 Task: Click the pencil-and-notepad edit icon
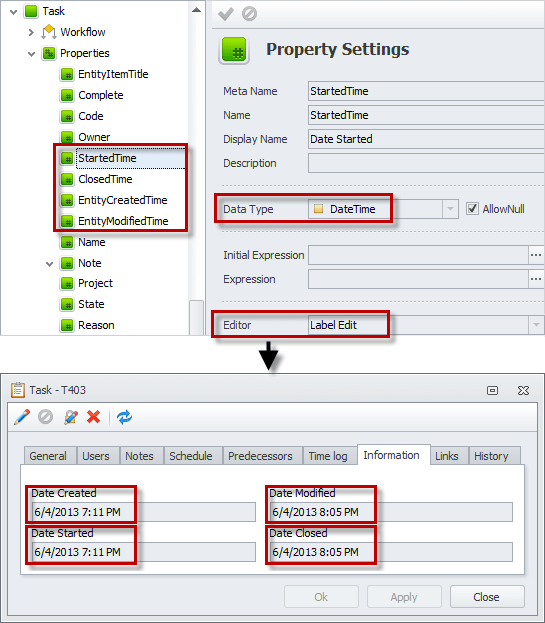tap(71, 417)
